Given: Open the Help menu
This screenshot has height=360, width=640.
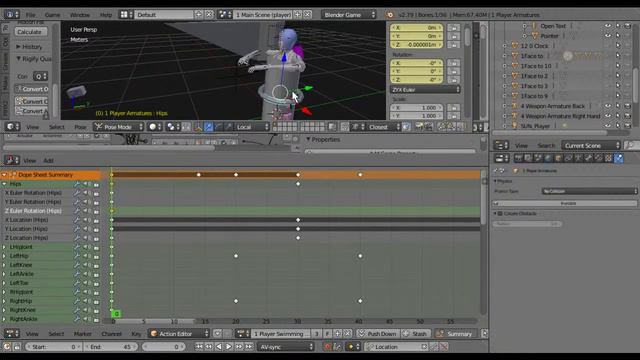Looking at the screenshot, I should [x=106, y=15].
